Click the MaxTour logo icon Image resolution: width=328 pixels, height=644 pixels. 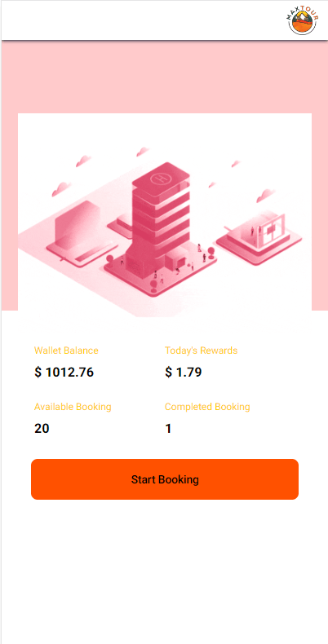tap(303, 21)
